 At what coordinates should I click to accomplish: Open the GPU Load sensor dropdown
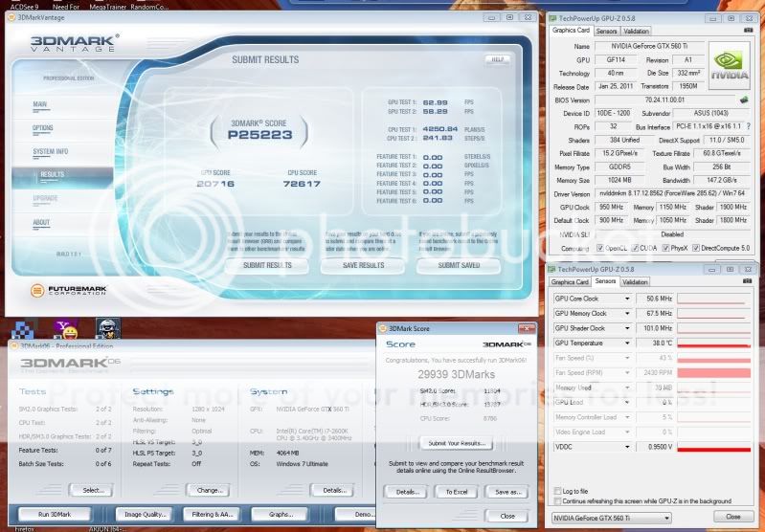click(x=627, y=402)
